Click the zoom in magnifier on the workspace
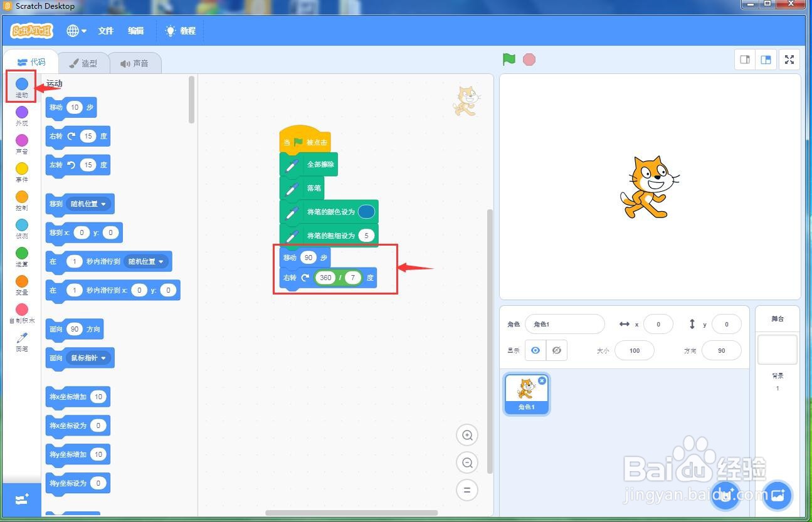 (467, 435)
